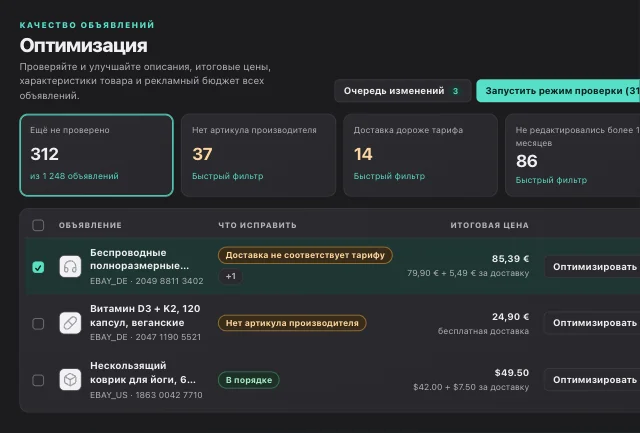640x433 pixels.
Task: Uncheck the Беспроводные полноразмерные listing checkbox
Action: click(x=38, y=267)
